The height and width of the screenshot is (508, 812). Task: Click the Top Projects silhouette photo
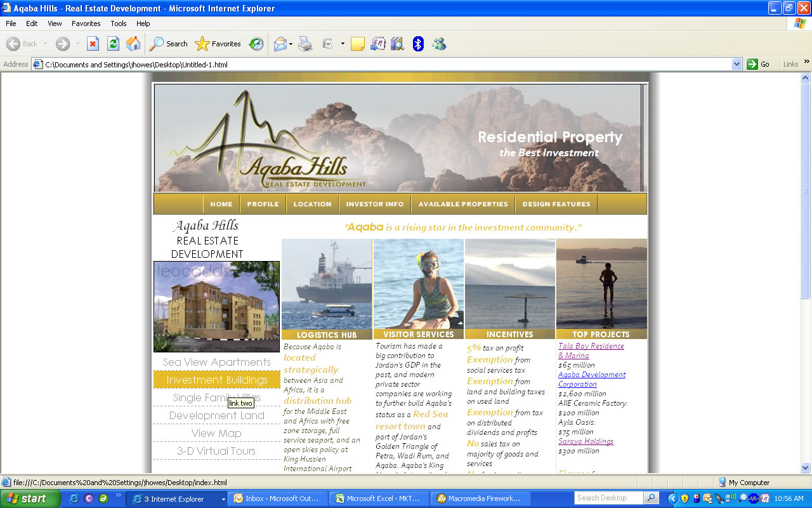coord(601,284)
